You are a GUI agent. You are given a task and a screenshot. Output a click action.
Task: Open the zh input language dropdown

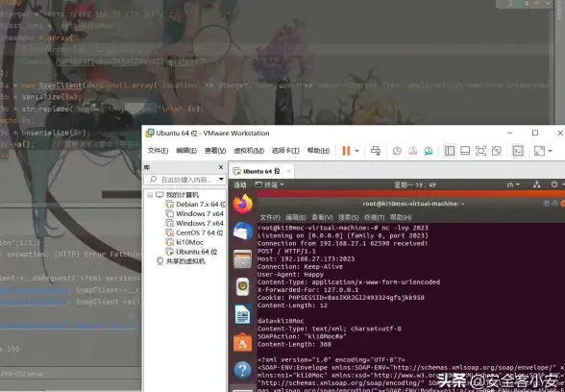point(513,184)
